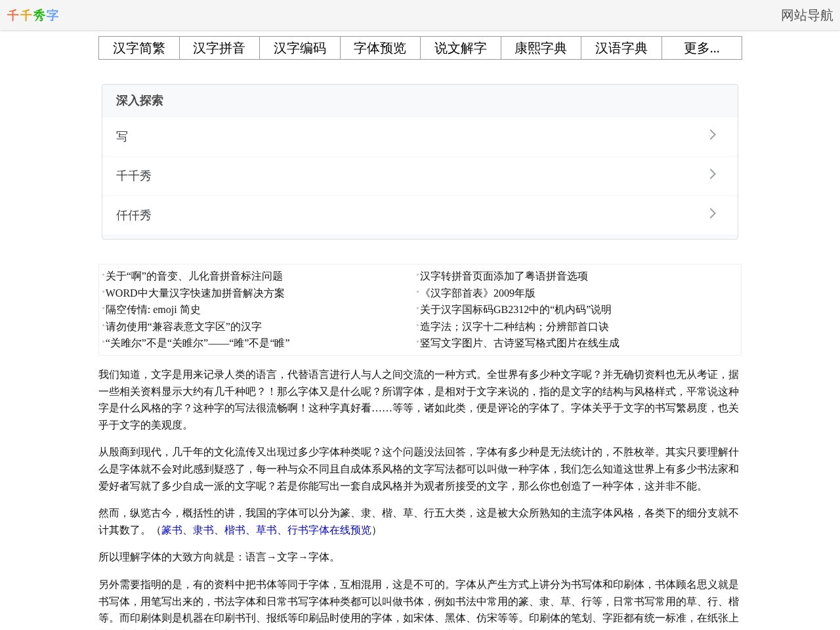Expand the 更多… navigation menu
This screenshot has height=630, width=840.
(702, 48)
